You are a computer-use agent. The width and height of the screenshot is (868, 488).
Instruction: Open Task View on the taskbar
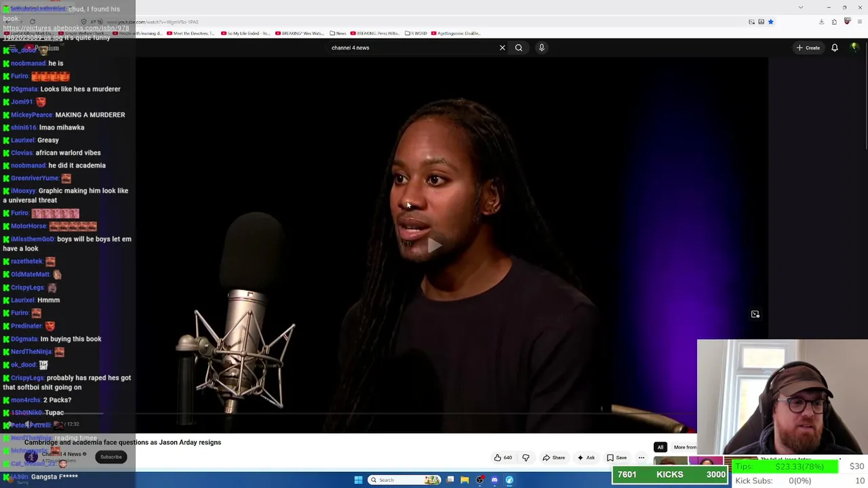(x=450, y=480)
